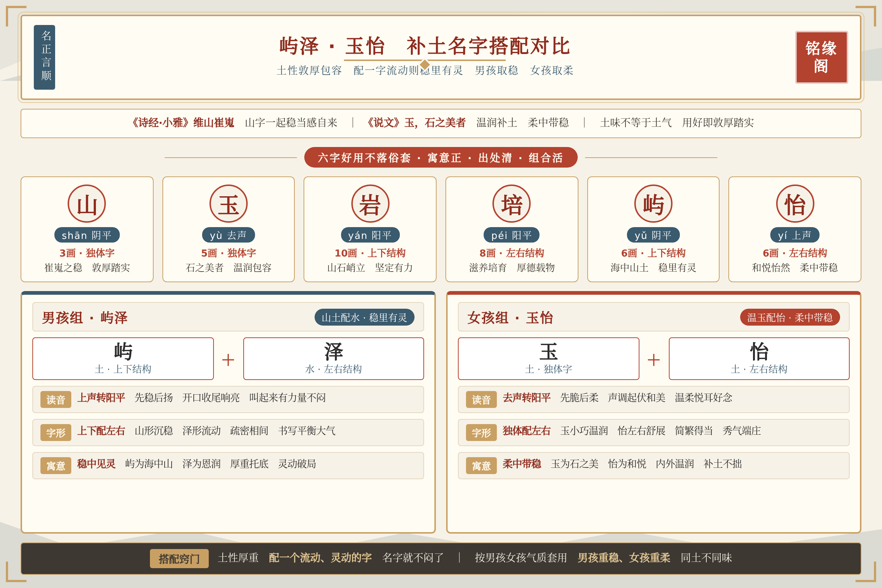Select the péi 阳平 pinyin pill
Image resolution: width=882 pixels, height=588 pixels.
click(x=512, y=235)
